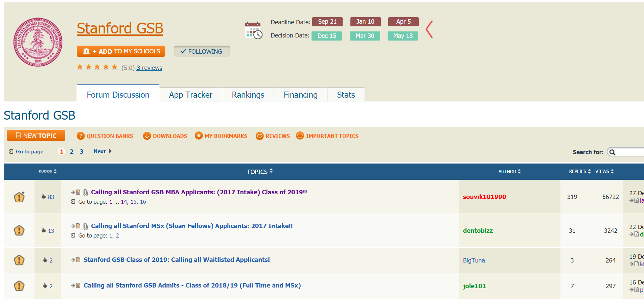Click the Sep 21 deadline date badge
Viewport: 644px width, 299px height.
(x=327, y=22)
